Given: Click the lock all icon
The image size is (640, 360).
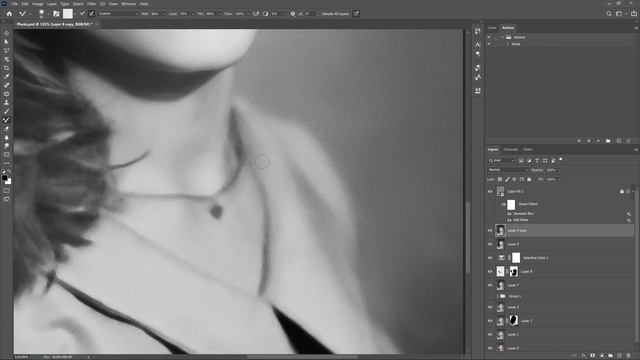Looking at the screenshot, I should pos(529,179).
